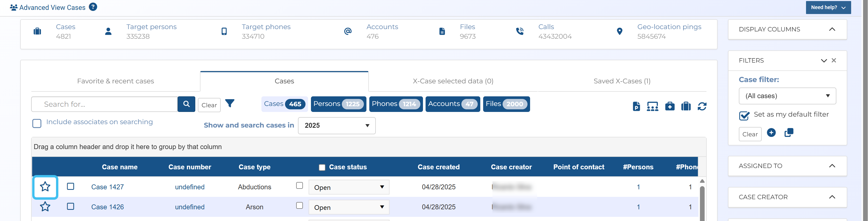Viewport: 868px width, 221px height.
Task: Open the funnel filter icon
Action: pos(230,103)
